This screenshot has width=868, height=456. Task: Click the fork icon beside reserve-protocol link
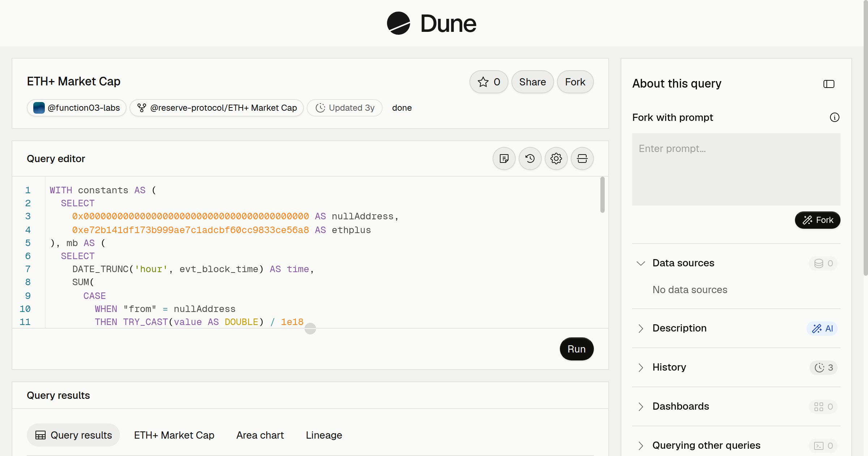(141, 108)
